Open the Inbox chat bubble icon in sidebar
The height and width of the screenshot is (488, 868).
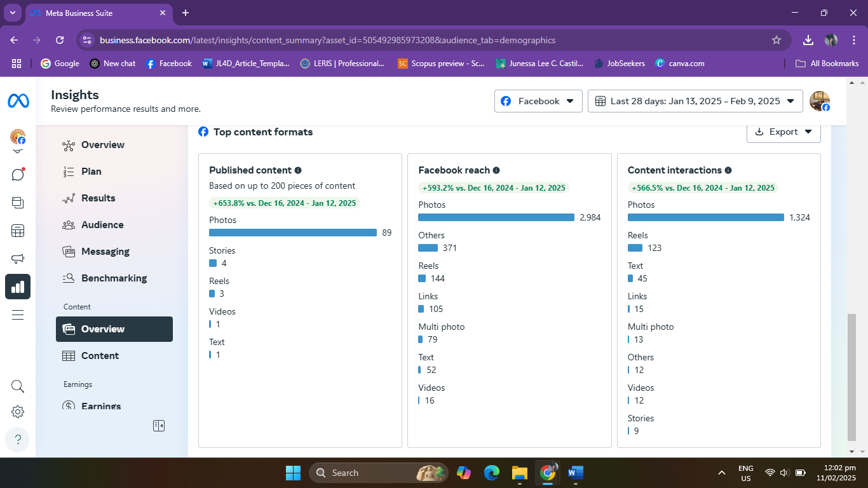tap(18, 174)
